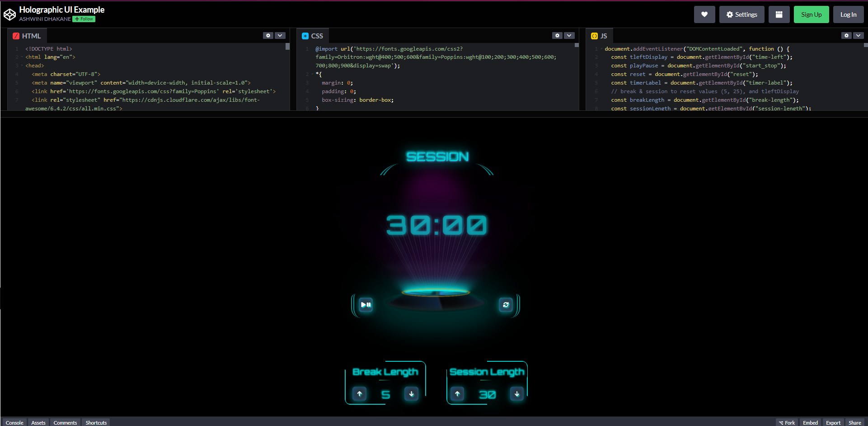
Task: Click the Sign Up button
Action: click(811, 14)
